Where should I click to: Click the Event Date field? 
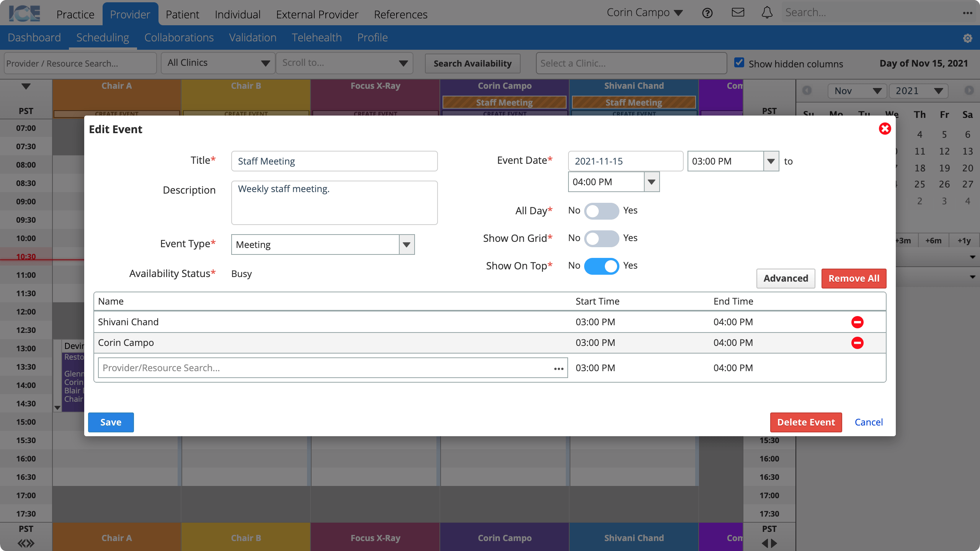point(626,161)
